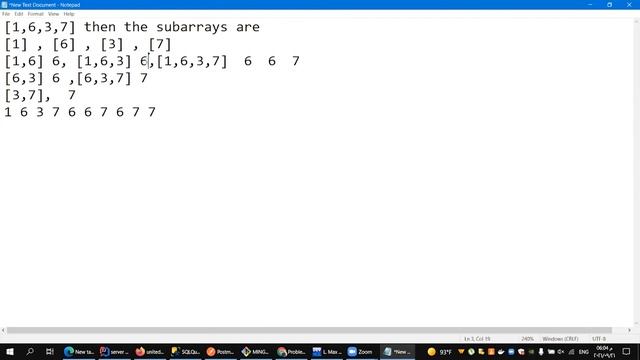Switch to 'server' taskbar app

pos(114,351)
